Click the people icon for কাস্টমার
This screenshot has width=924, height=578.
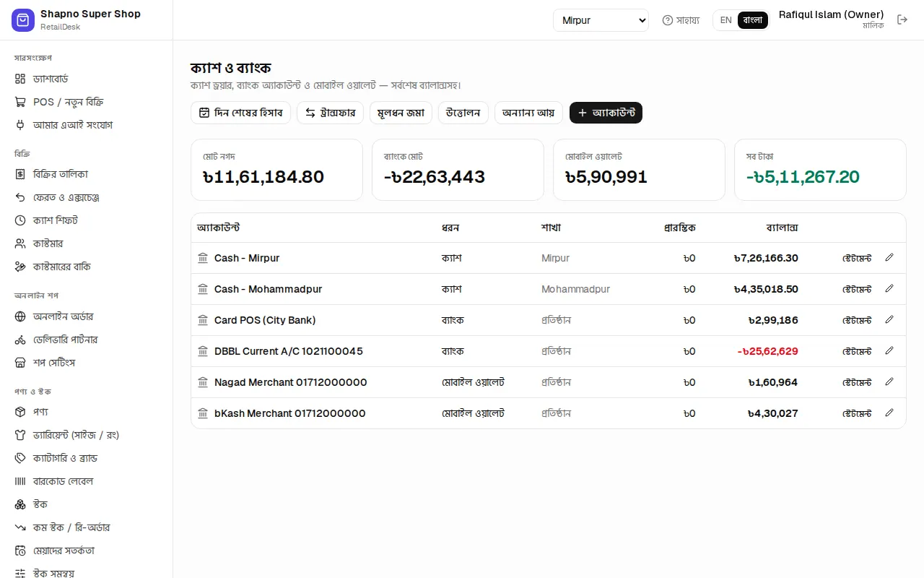[20, 243]
